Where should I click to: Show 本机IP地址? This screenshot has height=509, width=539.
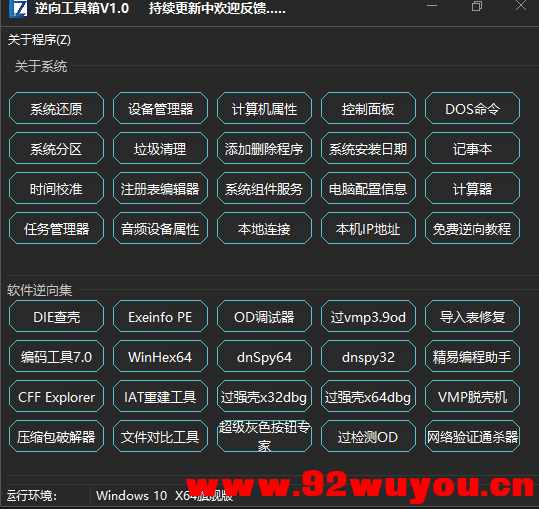point(368,229)
